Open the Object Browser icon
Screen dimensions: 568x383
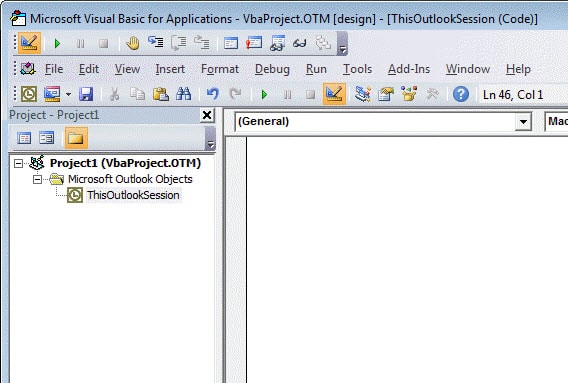(x=409, y=94)
